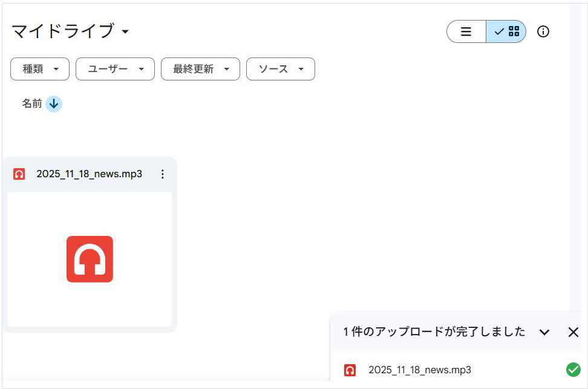588x389 pixels.
Task: Open the 最終更新 filter
Action: pyautogui.click(x=200, y=69)
